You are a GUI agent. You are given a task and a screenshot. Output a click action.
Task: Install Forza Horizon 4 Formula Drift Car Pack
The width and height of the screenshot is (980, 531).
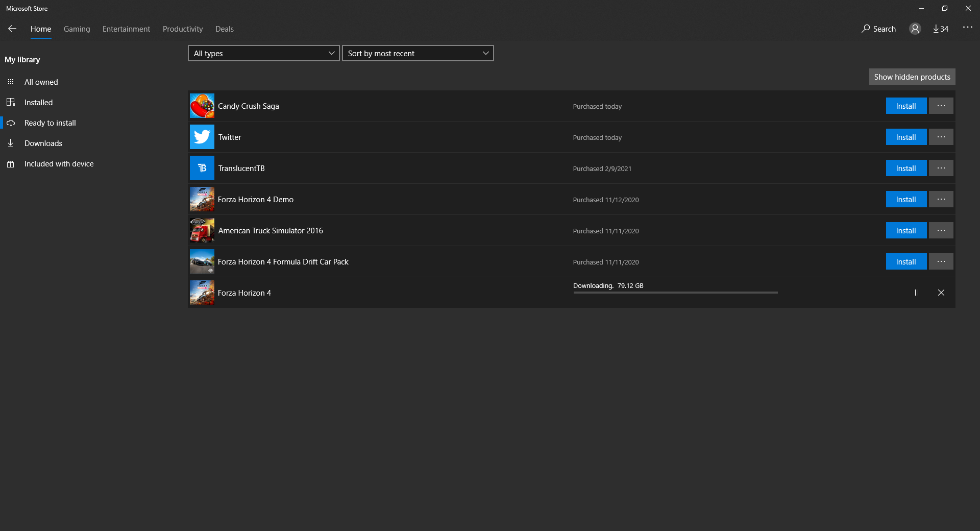click(x=906, y=261)
